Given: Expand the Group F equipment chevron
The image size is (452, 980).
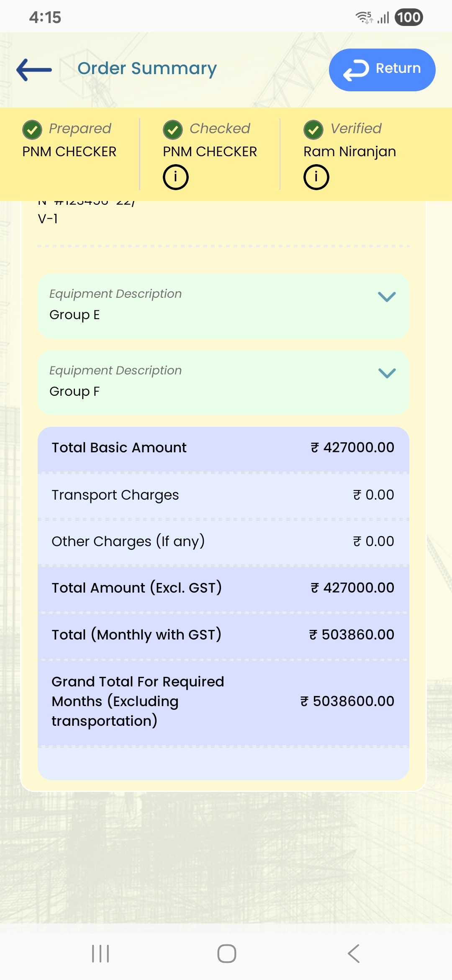Looking at the screenshot, I should click(x=387, y=373).
